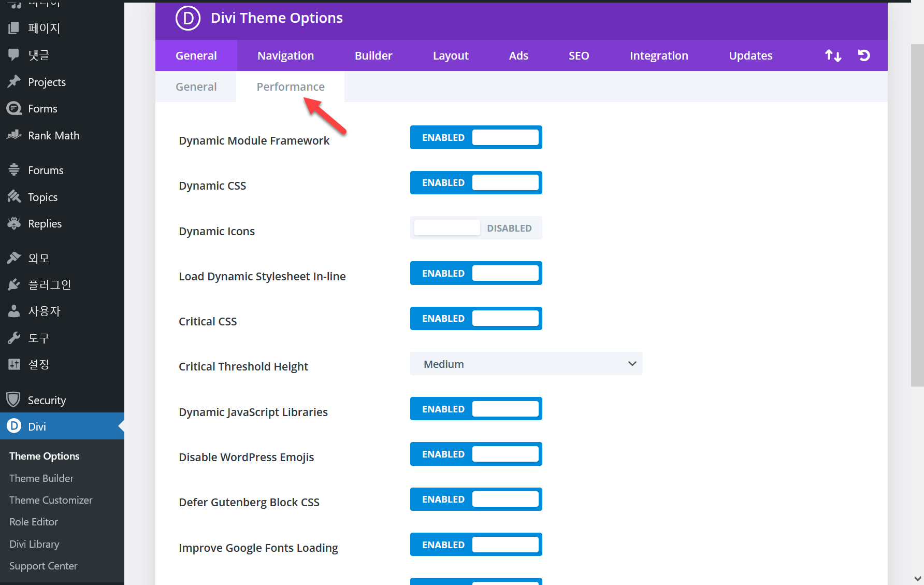Open Support Center submenu link
This screenshot has height=585, width=924.
tap(44, 566)
